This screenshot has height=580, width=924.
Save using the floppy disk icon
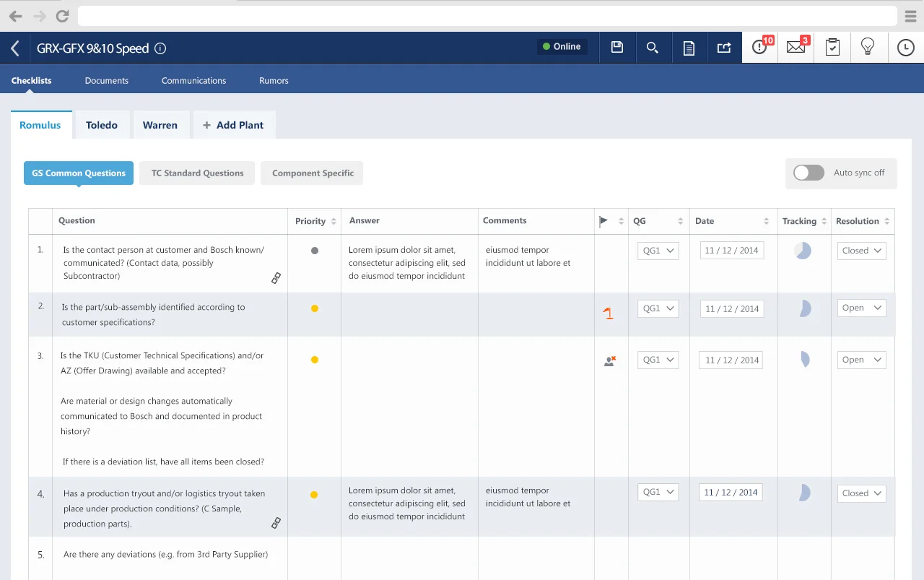coord(617,47)
